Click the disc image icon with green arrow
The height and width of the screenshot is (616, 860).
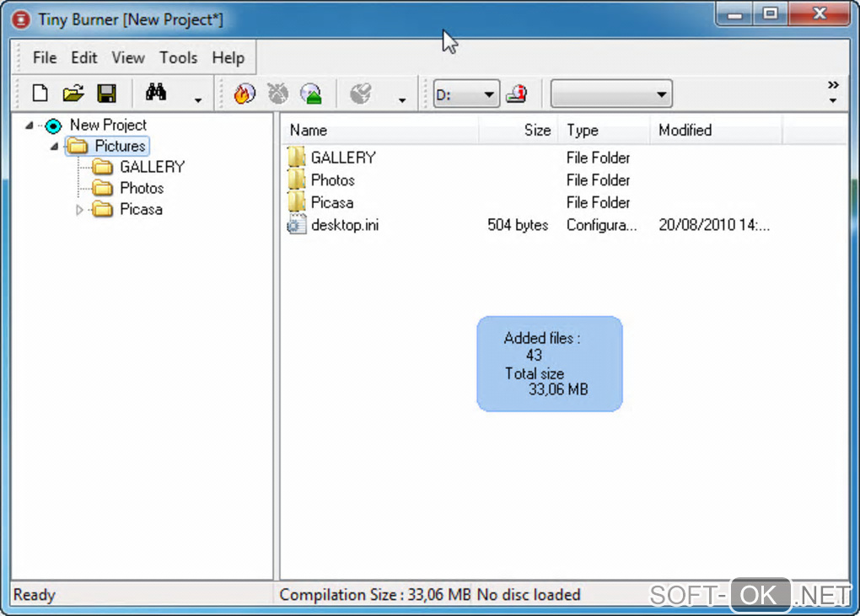[311, 94]
